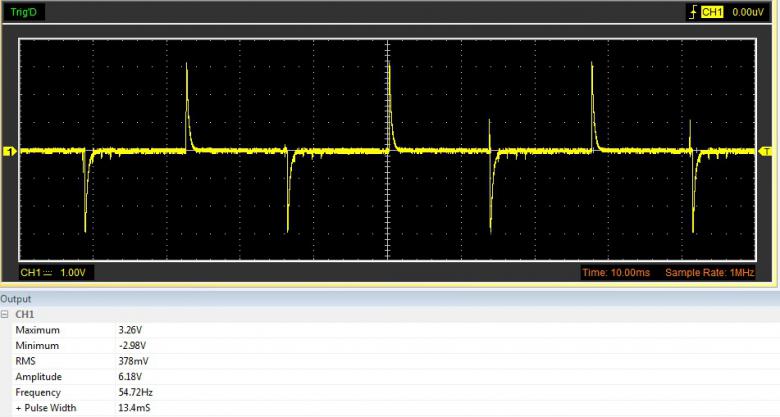Viewport: 780px width, 417px height.
Task: Click the Output panel header
Action: coord(390,299)
